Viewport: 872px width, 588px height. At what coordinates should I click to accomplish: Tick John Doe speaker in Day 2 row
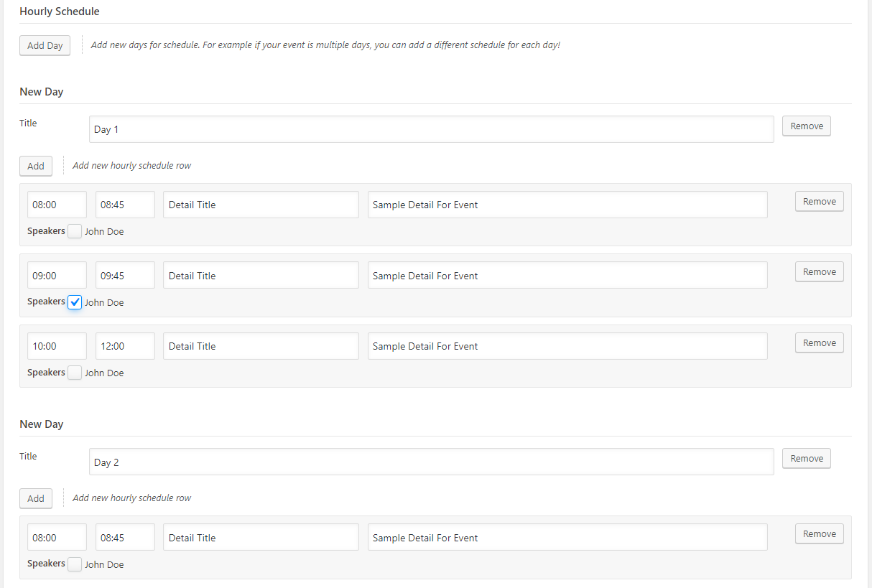click(75, 564)
